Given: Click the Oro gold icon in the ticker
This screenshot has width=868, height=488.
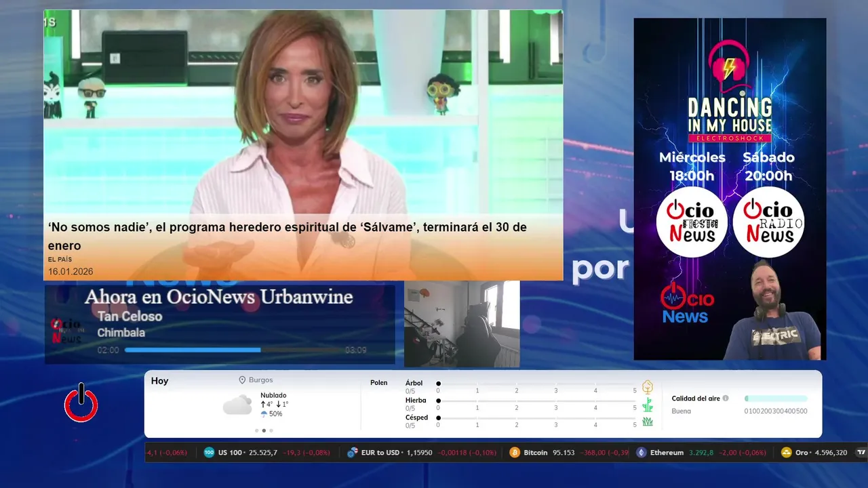Looking at the screenshot, I should point(787,453).
